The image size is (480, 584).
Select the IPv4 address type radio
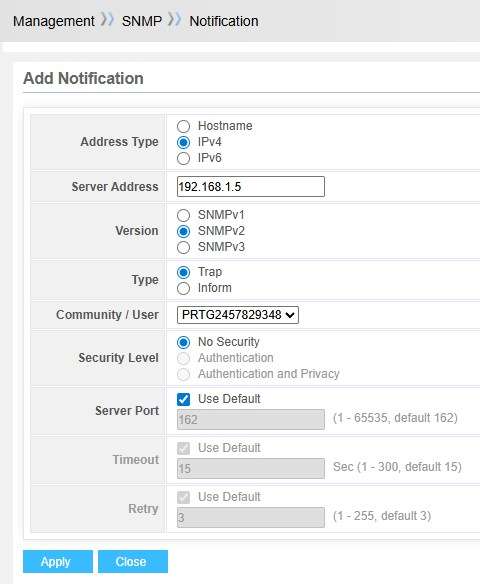pos(183,142)
